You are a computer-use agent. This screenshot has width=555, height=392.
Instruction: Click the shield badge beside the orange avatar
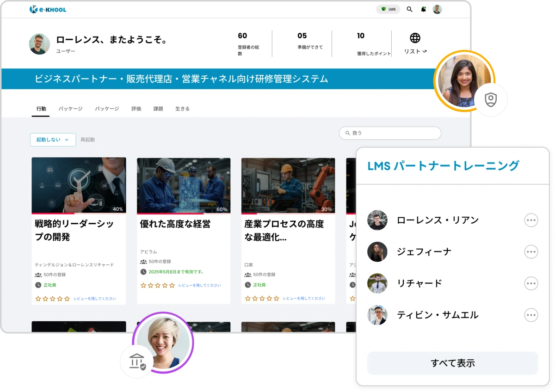pos(492,99)
